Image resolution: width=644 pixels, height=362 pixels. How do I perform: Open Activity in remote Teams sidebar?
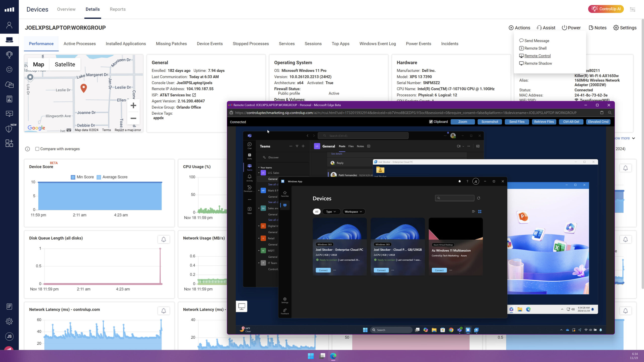(x=249, y=178)
